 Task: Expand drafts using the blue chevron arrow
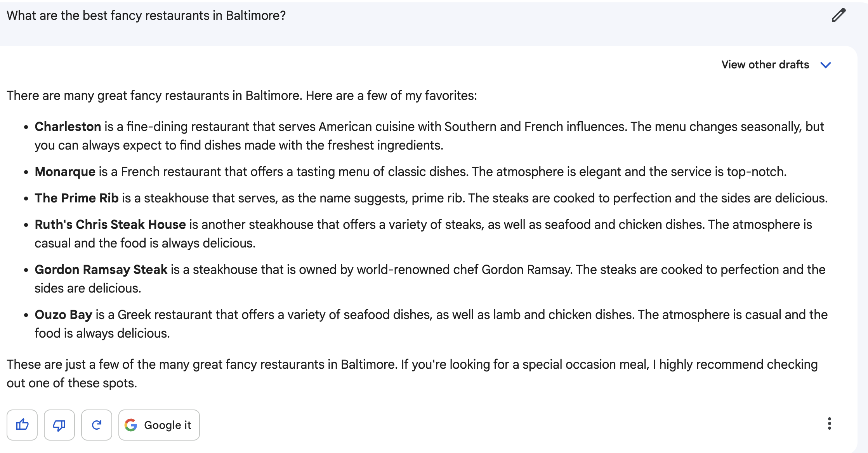point(826,65)
